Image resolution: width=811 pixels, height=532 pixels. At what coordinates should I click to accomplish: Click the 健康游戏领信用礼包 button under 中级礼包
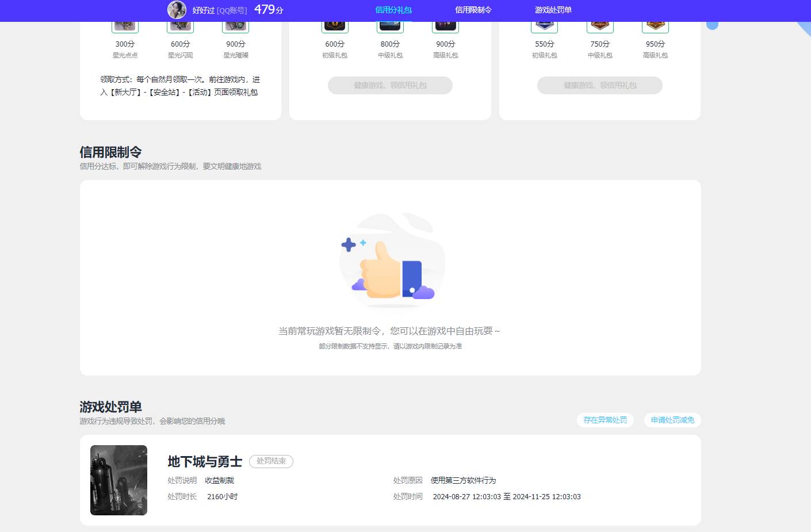coord(390,85)
